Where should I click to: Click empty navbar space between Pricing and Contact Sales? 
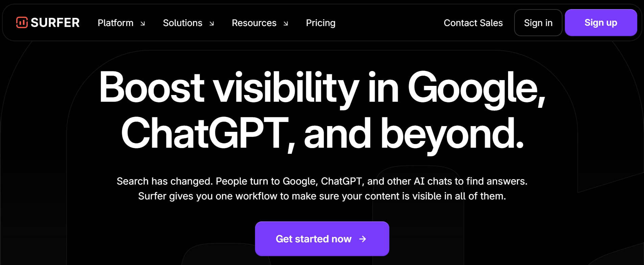pyautogui.click(x=389, y=23)
